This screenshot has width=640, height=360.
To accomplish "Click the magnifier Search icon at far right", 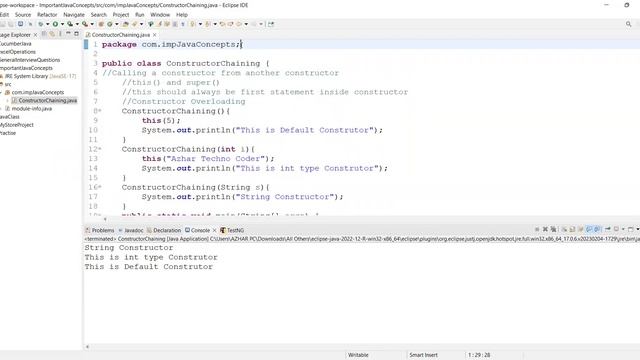I will [629, 24].
